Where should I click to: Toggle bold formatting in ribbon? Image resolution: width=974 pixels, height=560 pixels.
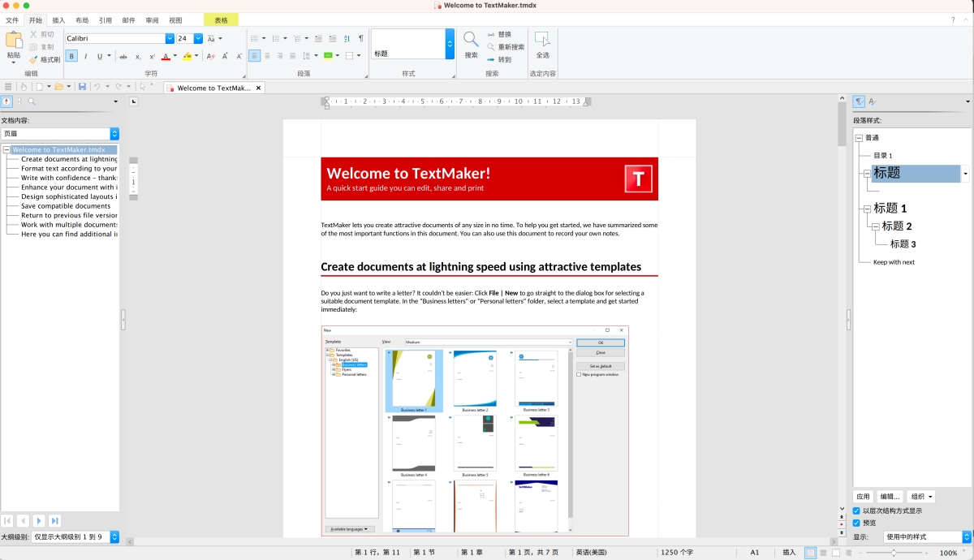pyautogui.click(x=71, y=56)
